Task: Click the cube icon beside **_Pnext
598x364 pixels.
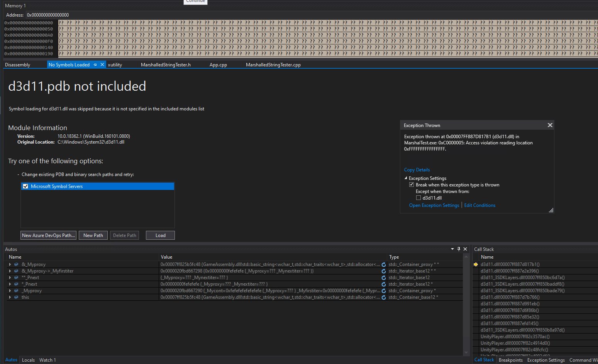Action: point(16,278)
